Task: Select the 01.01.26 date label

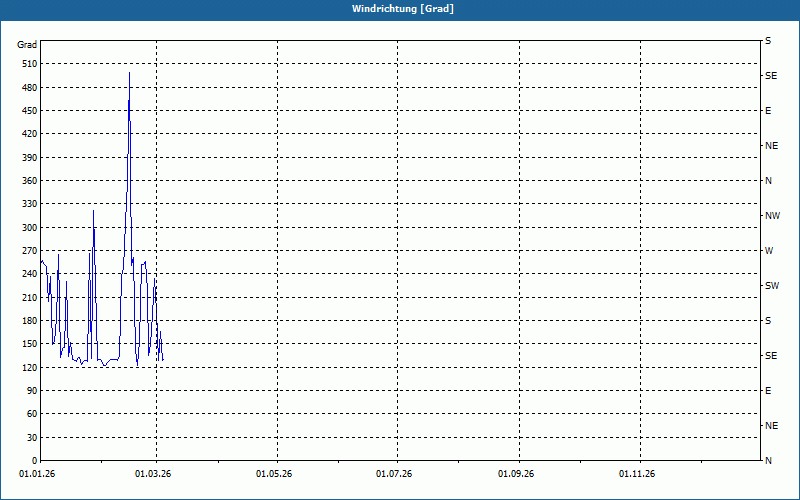Action: (x=37, y=473)
